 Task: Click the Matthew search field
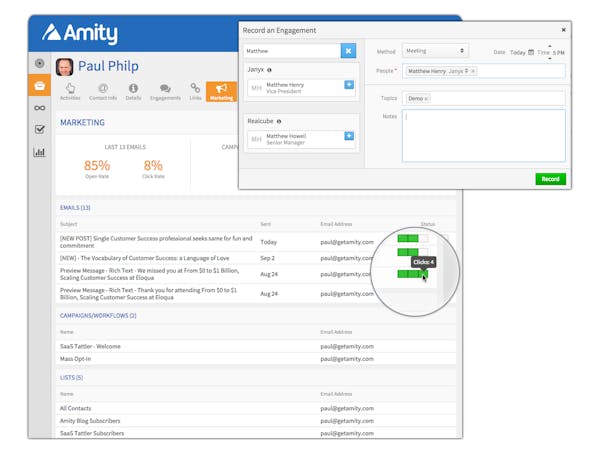pos(292,51)
